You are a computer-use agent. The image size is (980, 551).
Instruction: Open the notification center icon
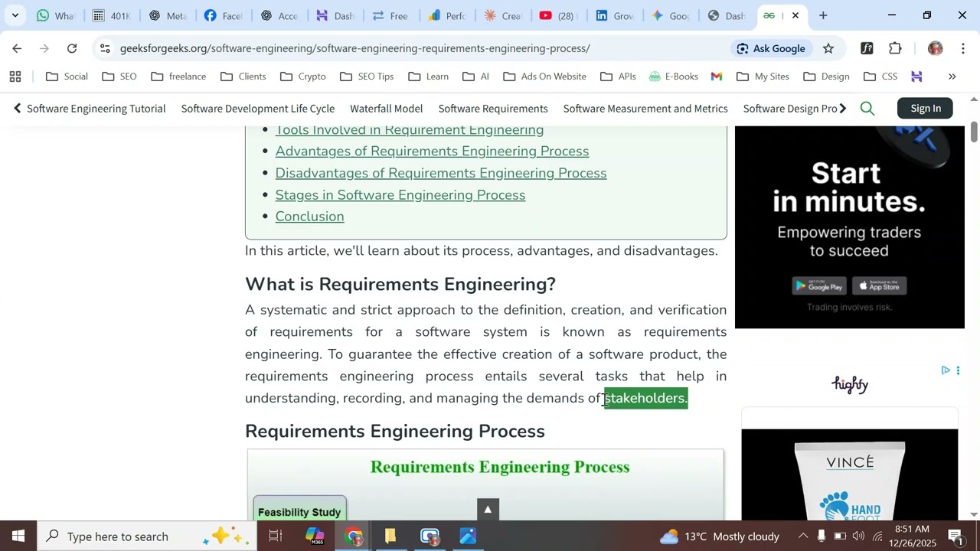(955, 536)
